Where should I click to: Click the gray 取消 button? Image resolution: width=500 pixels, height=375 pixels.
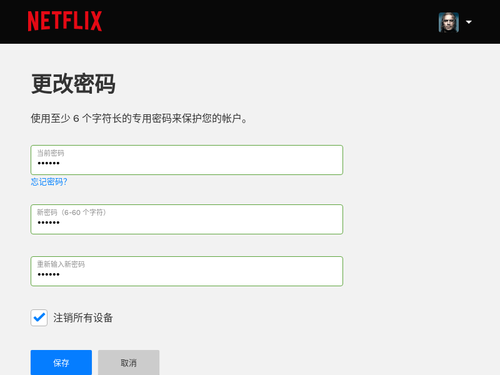pyautogui.click(x=129, y=363)
